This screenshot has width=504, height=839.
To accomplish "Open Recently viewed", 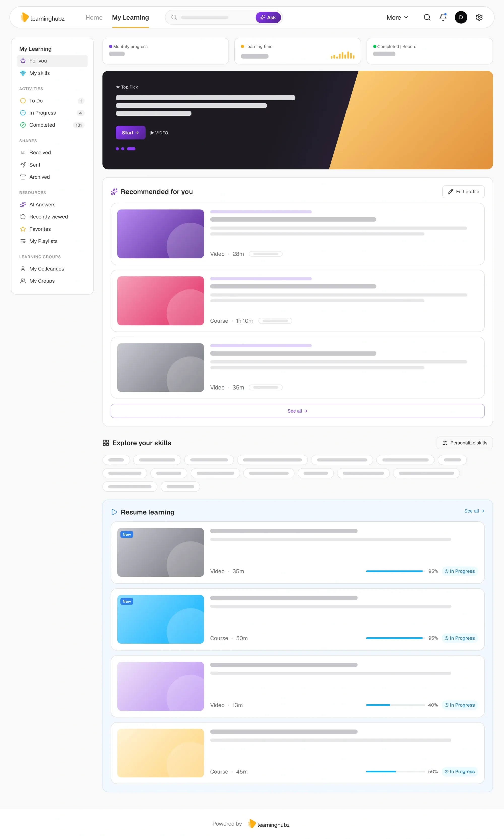I will [x=52, y=217].
